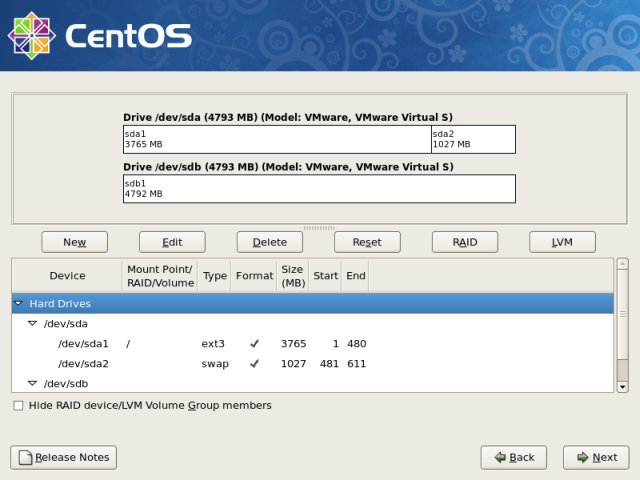Click the format checkmark for /dev/sda2

(x=254, y=364)
